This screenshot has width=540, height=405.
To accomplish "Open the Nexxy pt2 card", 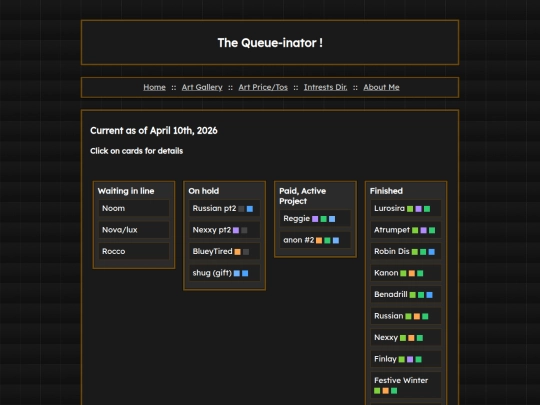I will (225, 230).
